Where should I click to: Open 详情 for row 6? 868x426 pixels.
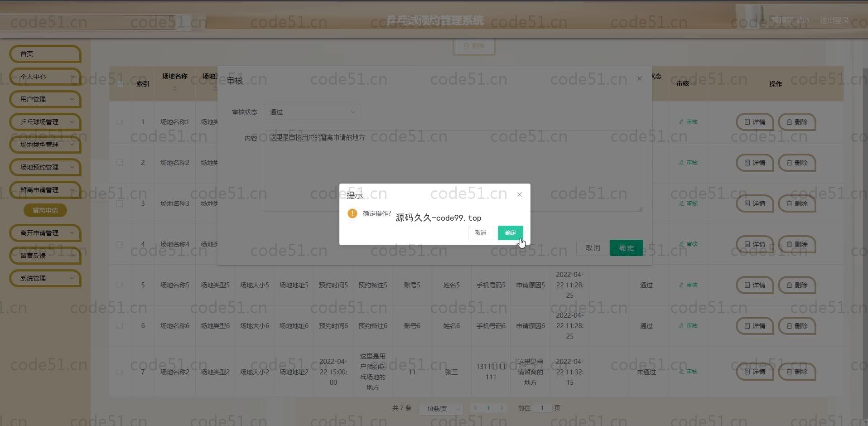[x=754, y=326]
